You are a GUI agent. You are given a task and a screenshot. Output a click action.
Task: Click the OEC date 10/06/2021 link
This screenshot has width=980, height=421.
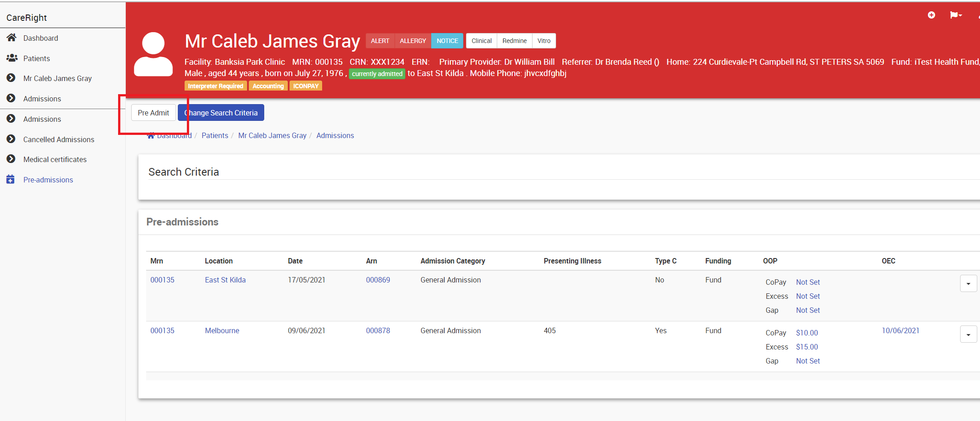pos(900,330)
